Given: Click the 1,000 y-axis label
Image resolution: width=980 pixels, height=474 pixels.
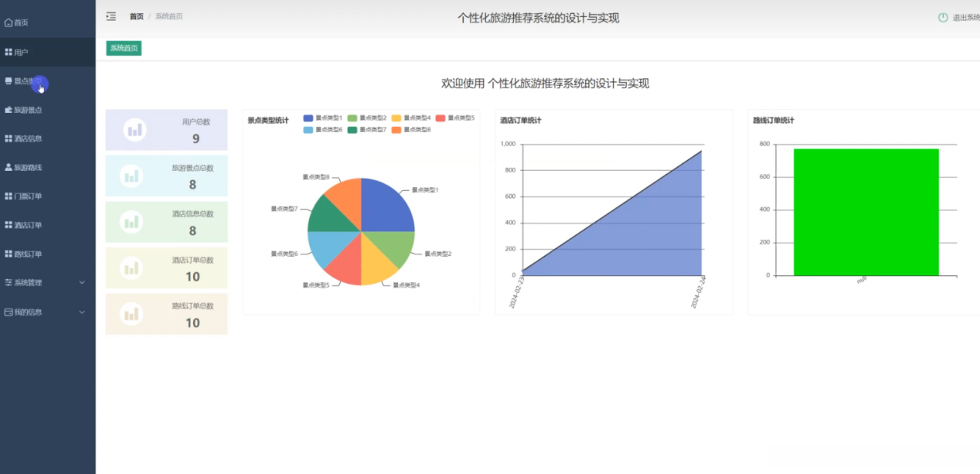Looking at the screenshot, I should (x=508, y=144).
